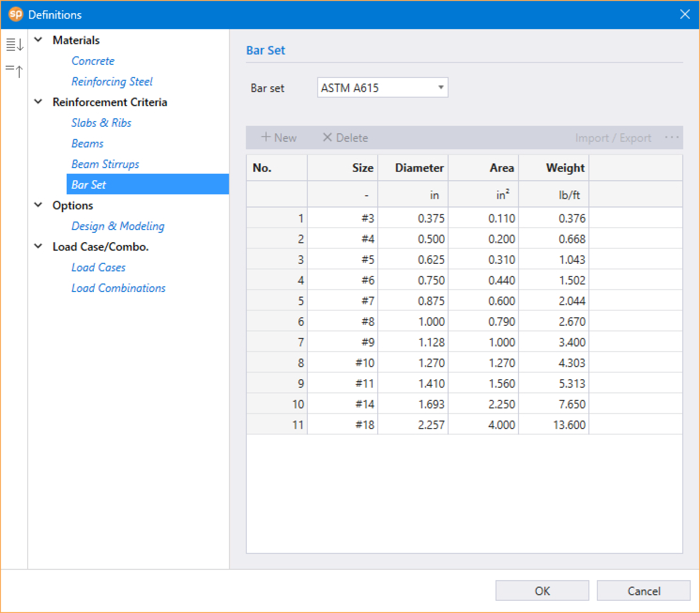Click the SP application logo icon
Image resolution: width=700 pixels, height=613 pixels.
[16, 14]
